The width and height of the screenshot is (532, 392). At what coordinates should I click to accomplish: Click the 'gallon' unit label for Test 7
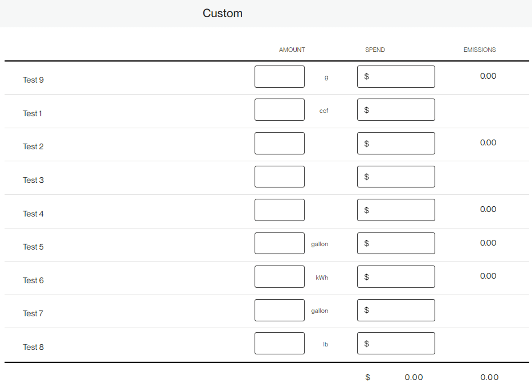pyautogui.click(x=320, y=311)
